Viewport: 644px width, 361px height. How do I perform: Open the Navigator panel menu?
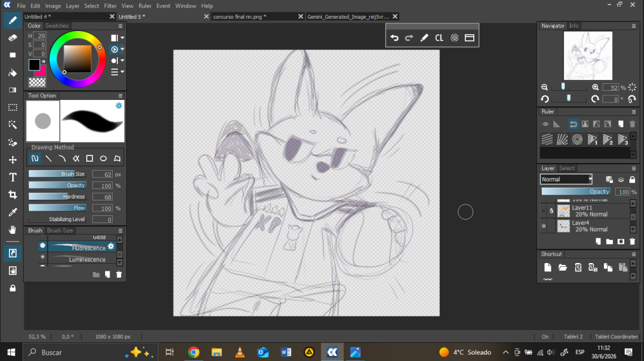tap(634, 26)
